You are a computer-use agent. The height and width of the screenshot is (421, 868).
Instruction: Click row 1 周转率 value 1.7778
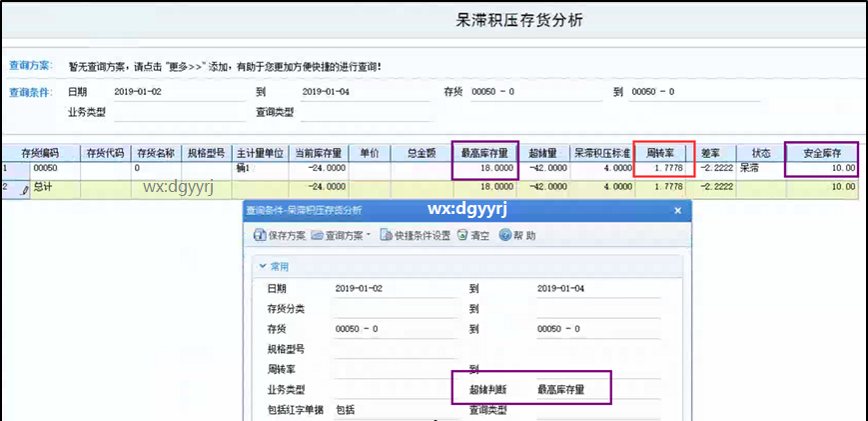click(668, 168)
